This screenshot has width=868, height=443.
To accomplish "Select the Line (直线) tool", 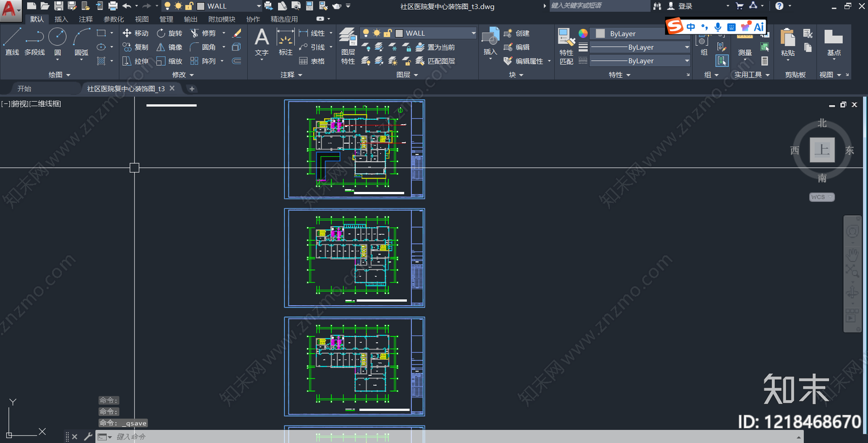I will 12,42.
